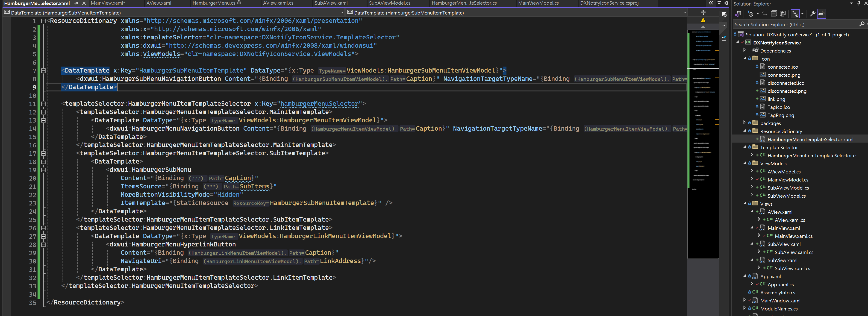Switch to the SubAViewModel.cs tab
This screenshot has height=316, width=868.
[389, 3]
